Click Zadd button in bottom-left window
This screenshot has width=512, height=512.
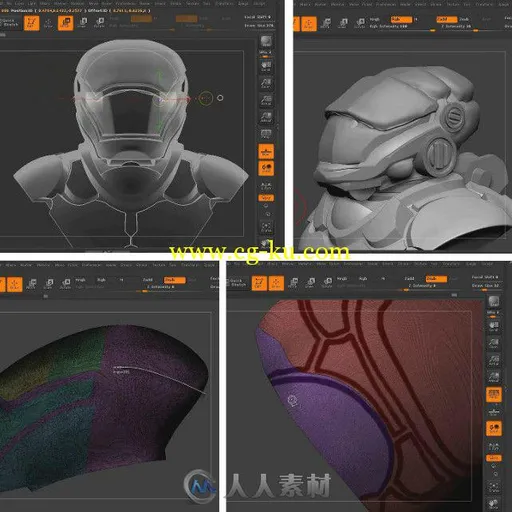click(148, 280)
